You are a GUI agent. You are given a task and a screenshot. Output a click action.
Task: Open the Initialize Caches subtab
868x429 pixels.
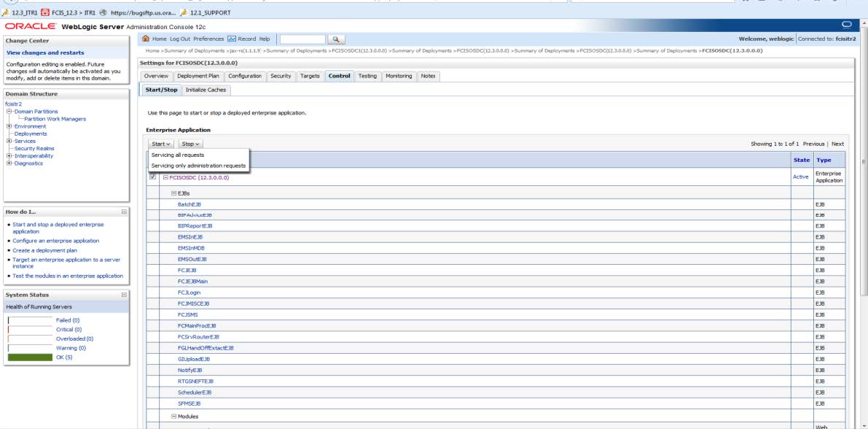(206, 90)
